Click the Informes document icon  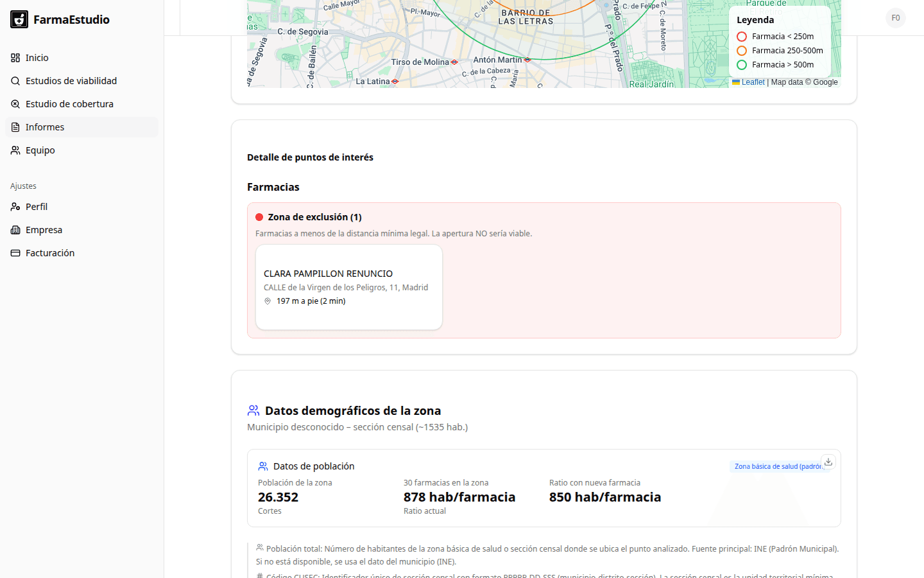(15, 127)
